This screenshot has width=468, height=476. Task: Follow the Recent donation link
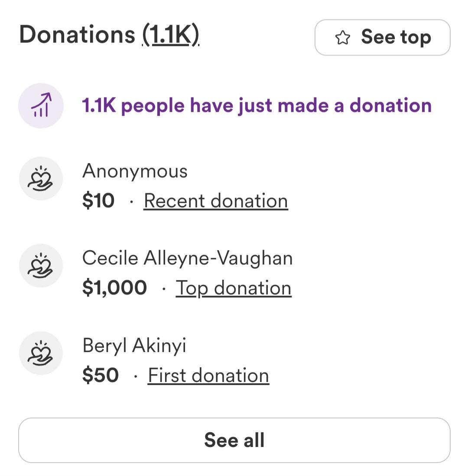(216, 201)
